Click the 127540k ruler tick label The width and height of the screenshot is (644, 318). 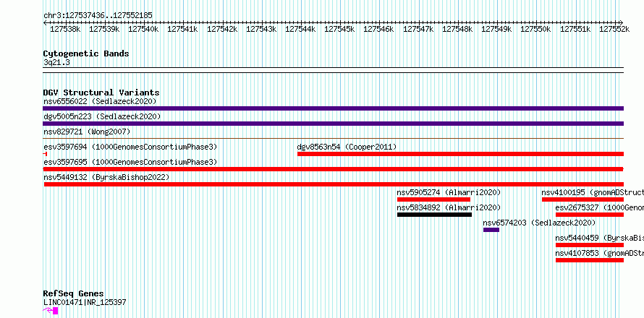click(144, 29)
